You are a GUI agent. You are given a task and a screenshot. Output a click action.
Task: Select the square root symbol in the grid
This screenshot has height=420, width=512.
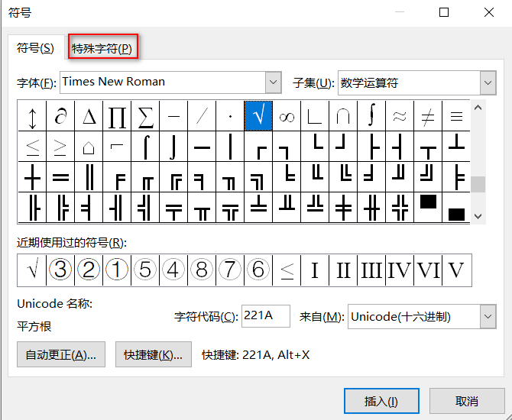(258, 116)
